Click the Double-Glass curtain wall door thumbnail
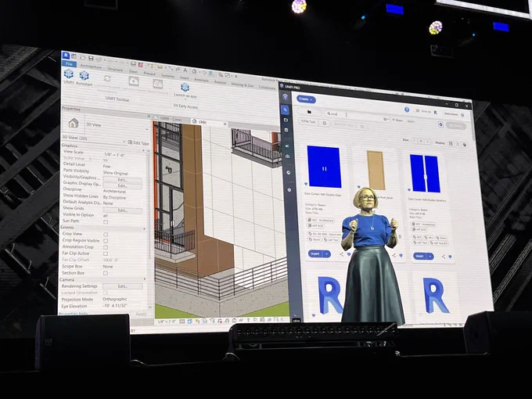532x399 pixels. (x=324, y=167)
